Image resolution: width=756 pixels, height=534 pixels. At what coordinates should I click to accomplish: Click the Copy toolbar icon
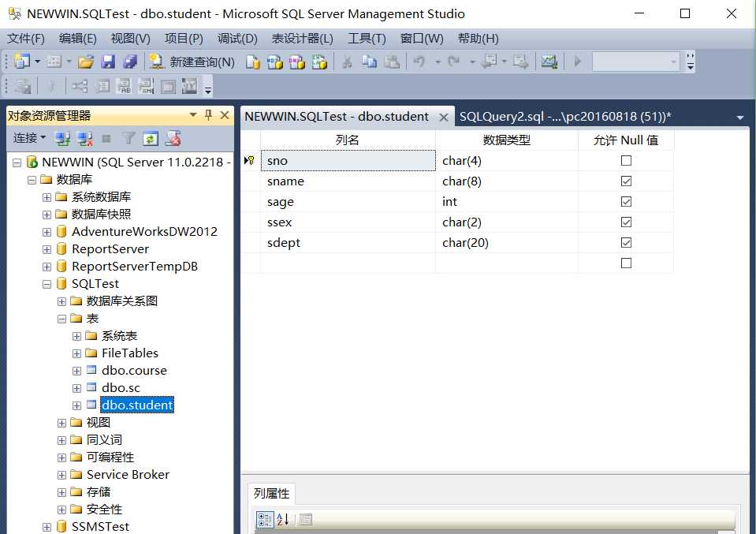coord(369,62)
